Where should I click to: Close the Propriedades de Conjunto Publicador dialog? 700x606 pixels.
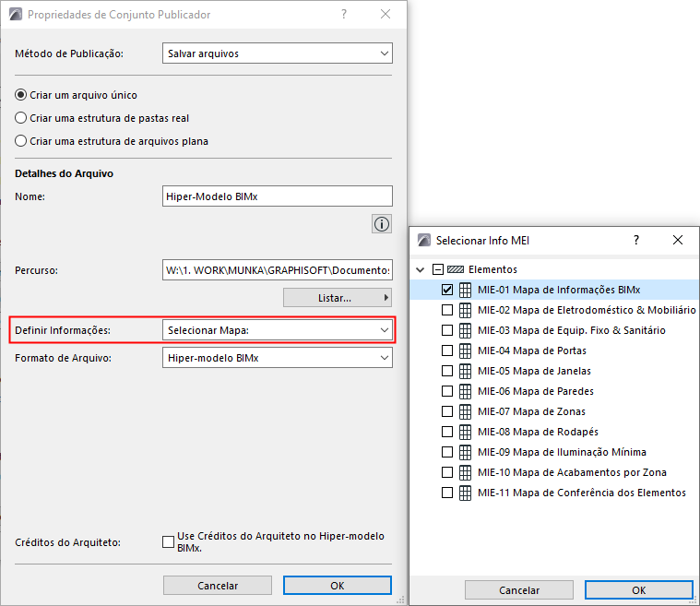(x=386, y=14)
